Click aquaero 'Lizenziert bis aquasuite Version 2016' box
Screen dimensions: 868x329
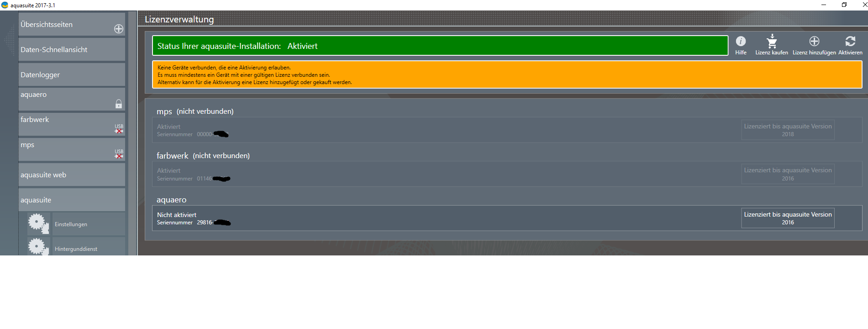(788, 218)
